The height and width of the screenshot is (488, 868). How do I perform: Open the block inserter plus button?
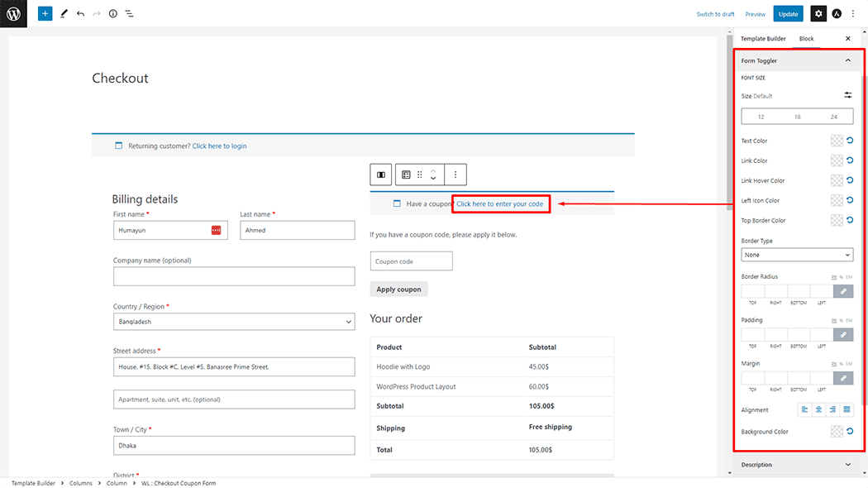[x=45, y=14]
